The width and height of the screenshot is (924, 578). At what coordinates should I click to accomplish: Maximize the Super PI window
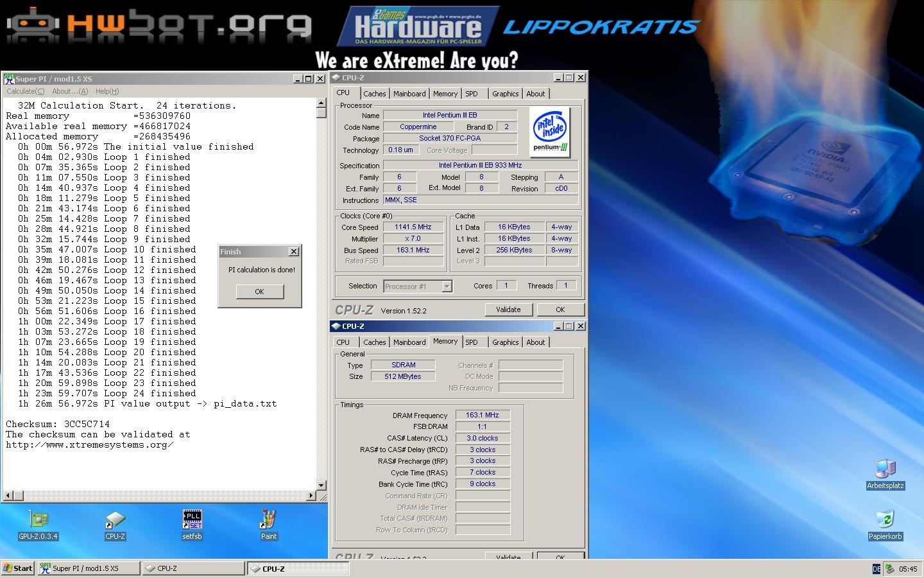308,79
